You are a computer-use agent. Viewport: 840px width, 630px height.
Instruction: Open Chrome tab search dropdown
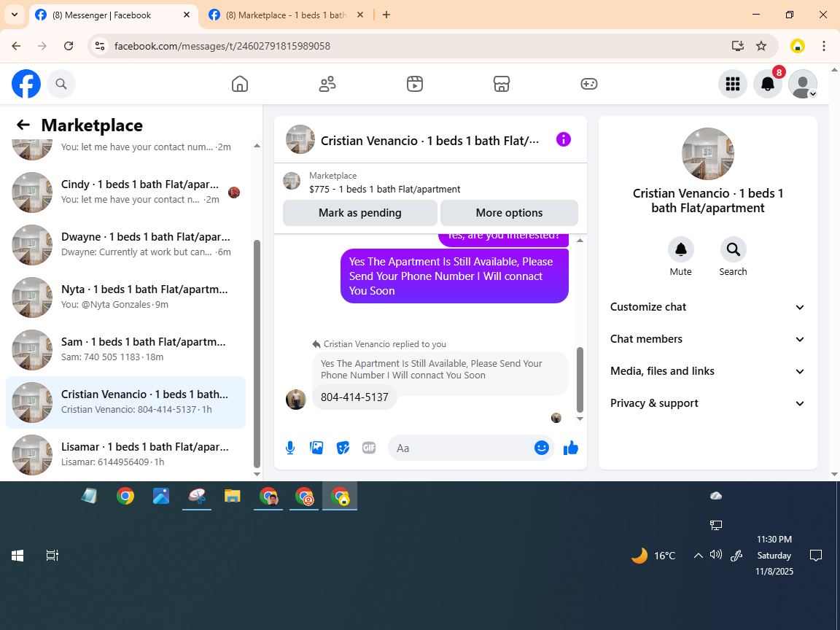(x=15, y=15)
